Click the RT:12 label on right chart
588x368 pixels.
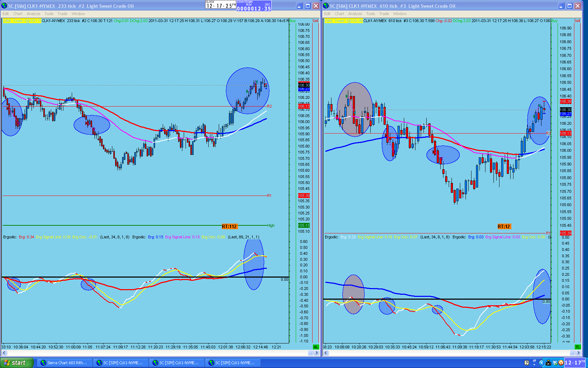tap(504, 226)
